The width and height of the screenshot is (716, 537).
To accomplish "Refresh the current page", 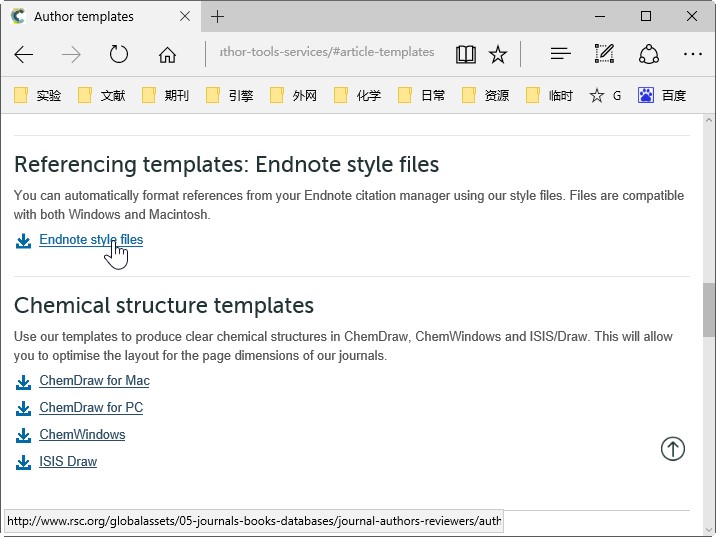I will (x=119, y=54).
